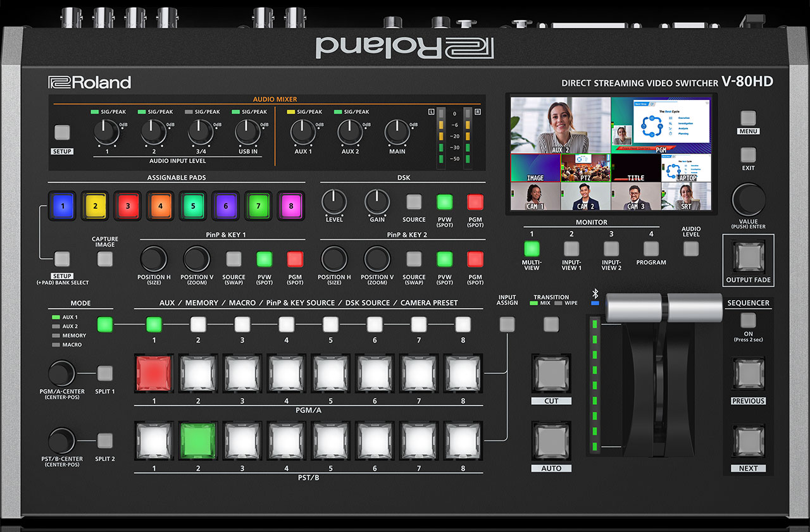Select PROGRAM monitor button 4
This screenshot has height=532, width=810.
(651, 249)
